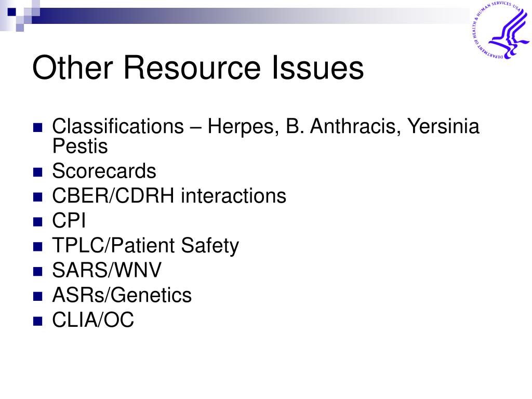Click the HHS eagle logo
Image resolution: width=532 pixels, height=399 pixels.
tap(500, 30)
